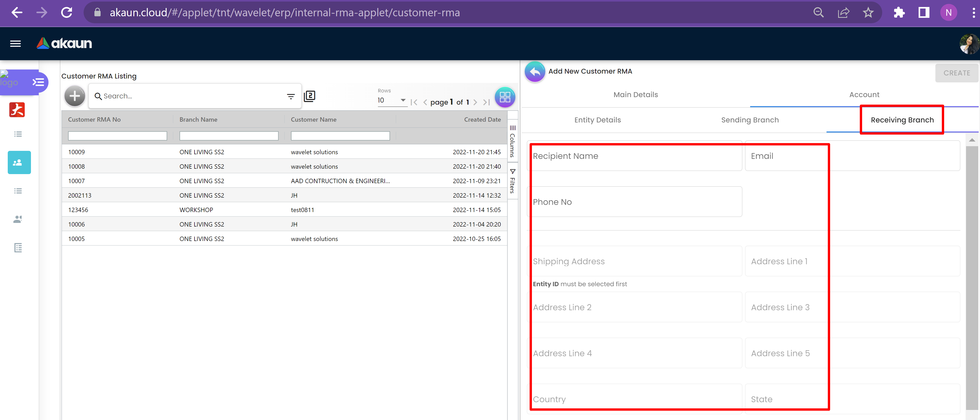Click the hamburger menu in akaun header
The image size is (980, 420).
click(15, 43)
